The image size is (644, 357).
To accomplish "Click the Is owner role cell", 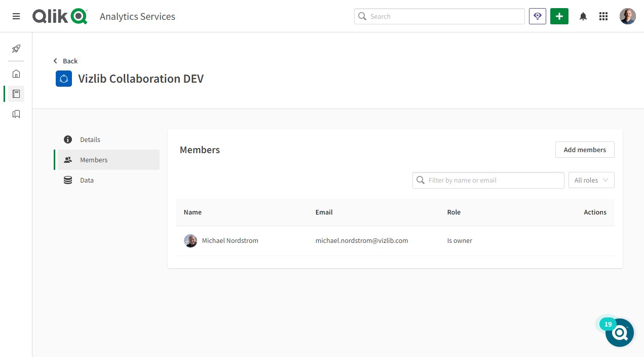I will pos(460,241).
